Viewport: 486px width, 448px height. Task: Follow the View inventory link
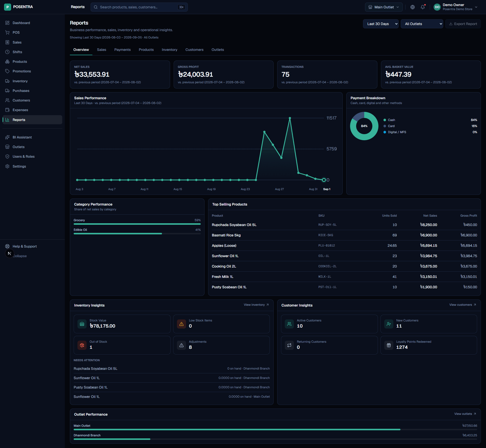(x=256, y=305)
